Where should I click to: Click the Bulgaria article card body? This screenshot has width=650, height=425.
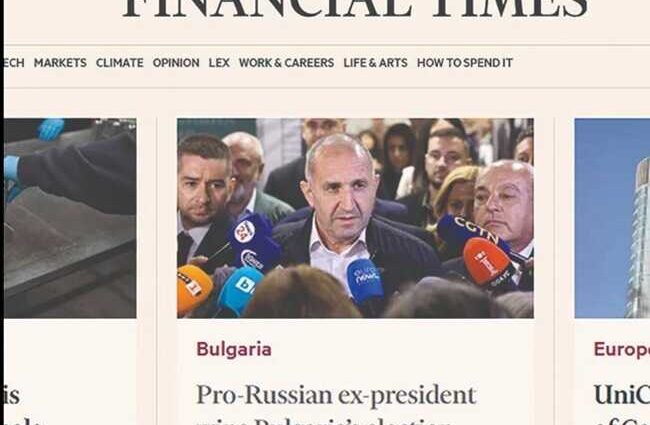(355, 372)
